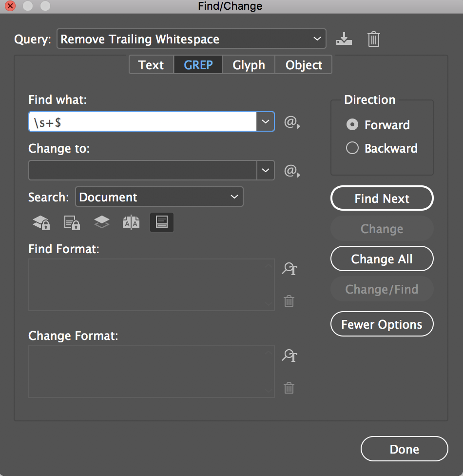Toggle Include Locked Layers option

pyautogui.click(x=41, y=223)
